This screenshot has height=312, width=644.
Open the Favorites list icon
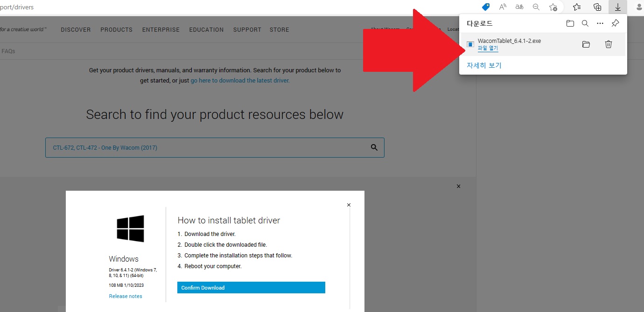[577, 7]
